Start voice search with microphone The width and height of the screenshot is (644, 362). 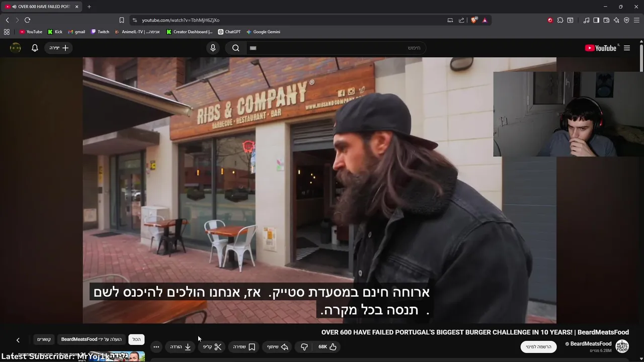pyautogui.click(x=213, y=48)
